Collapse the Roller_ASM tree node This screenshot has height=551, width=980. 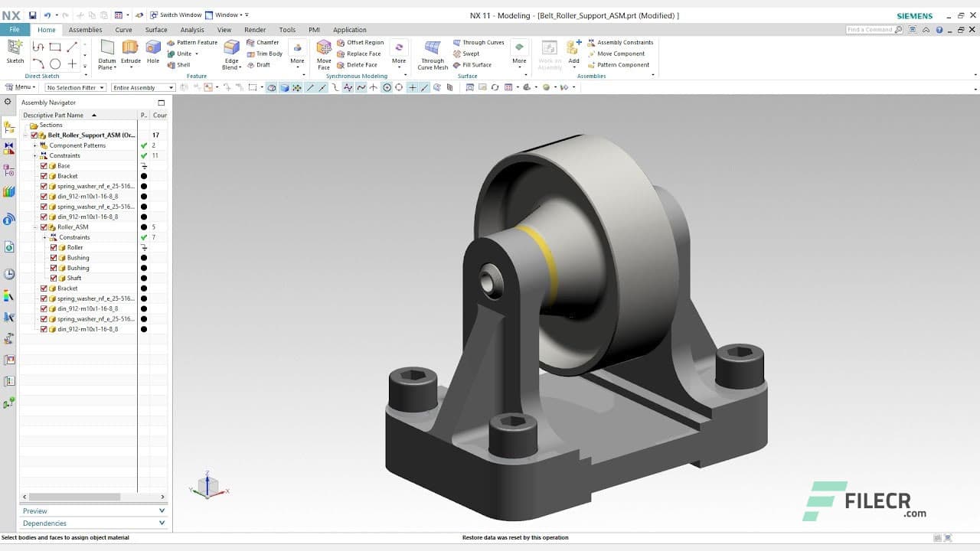click(34, 227)
